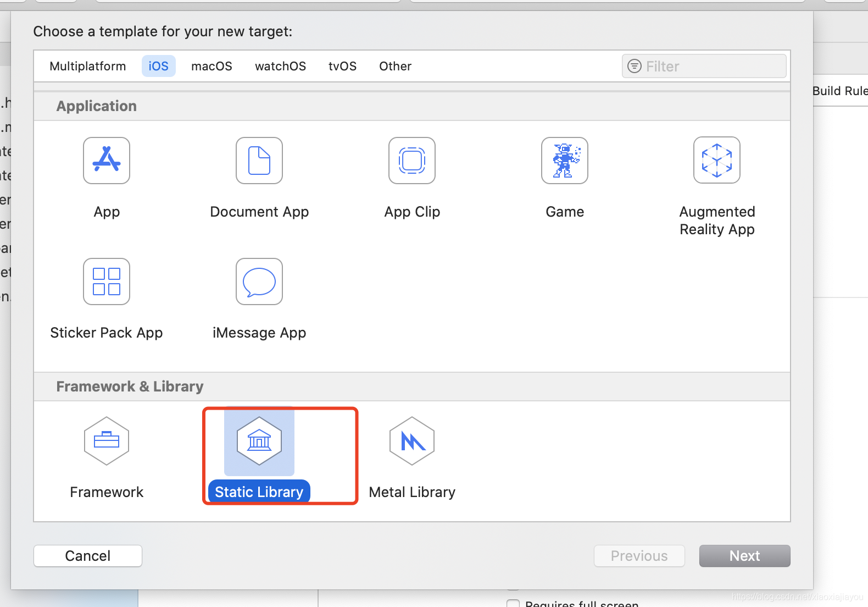
Task: Click the App Clip label
Action: point(412,212)
